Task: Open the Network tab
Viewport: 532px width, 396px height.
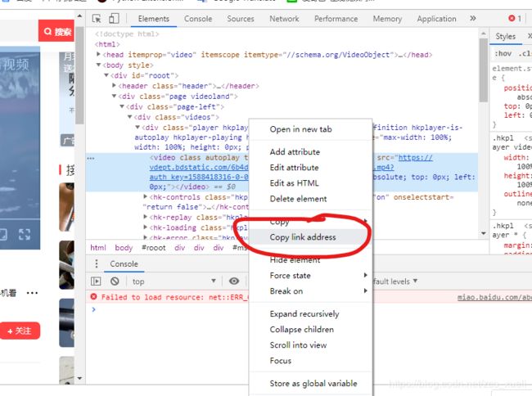Action: pos(284,19)
